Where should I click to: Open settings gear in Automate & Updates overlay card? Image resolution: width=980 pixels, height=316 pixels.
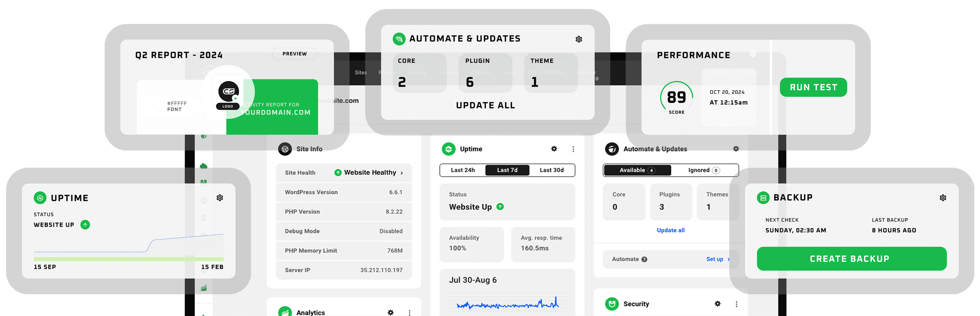click(579, 39)
